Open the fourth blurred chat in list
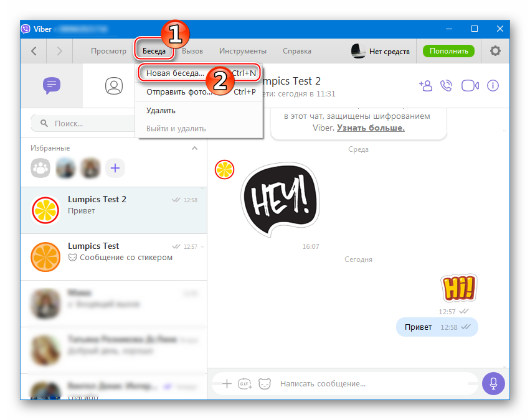The width and height of the screenshot is (530, 420). click(113, 350)
